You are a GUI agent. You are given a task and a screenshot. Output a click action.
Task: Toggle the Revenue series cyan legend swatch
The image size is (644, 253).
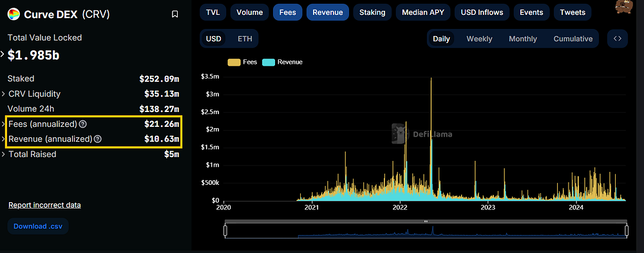(x=268, y=62)
